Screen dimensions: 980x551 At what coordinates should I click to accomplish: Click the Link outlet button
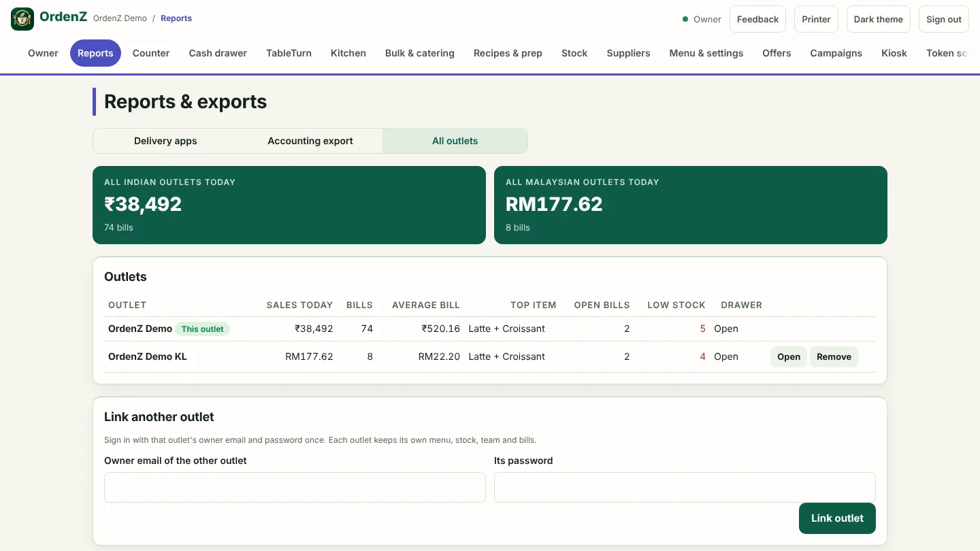click(x=837, y=518)
